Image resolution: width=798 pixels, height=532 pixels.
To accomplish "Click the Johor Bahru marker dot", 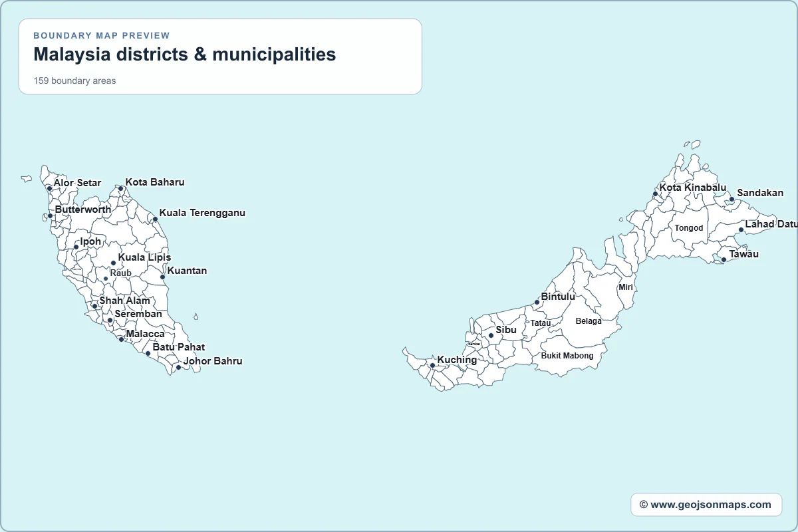I will pos(178,367).
